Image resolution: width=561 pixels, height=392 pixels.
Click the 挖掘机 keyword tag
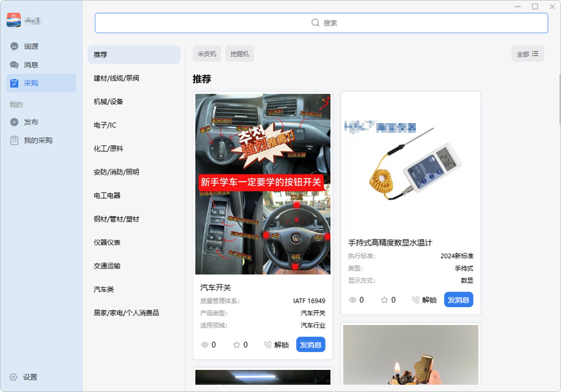pyautogui.click(x=239, y=54)
